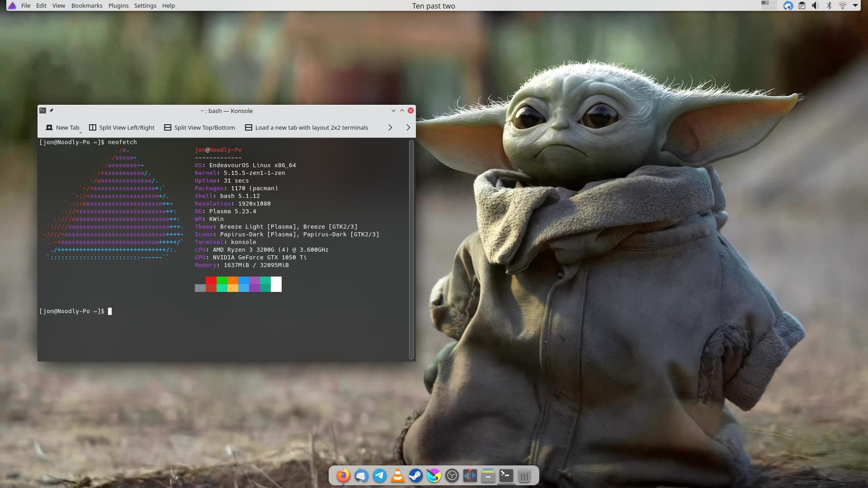This screenshot has width=868, height=488.
Task: Expand the second toolbar overflow chevron
Action: coord(408,127)
